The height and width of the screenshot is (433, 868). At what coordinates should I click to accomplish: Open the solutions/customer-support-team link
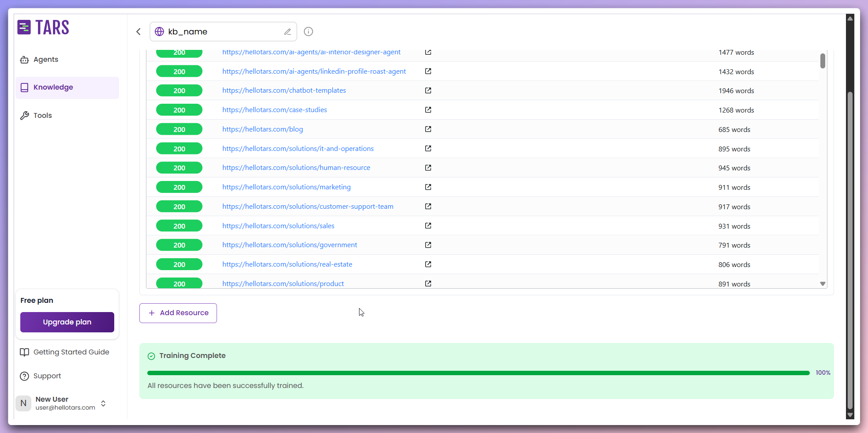[308, 207]
